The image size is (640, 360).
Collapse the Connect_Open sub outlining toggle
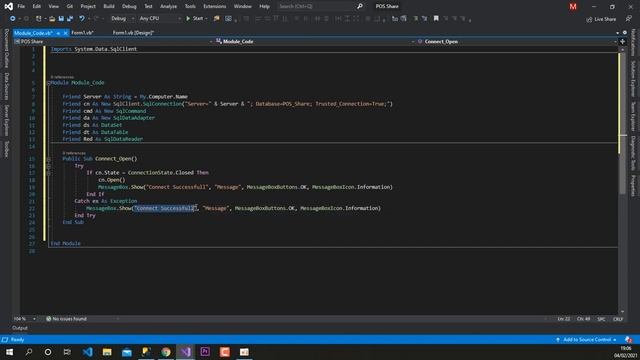[x=49, y=159]
